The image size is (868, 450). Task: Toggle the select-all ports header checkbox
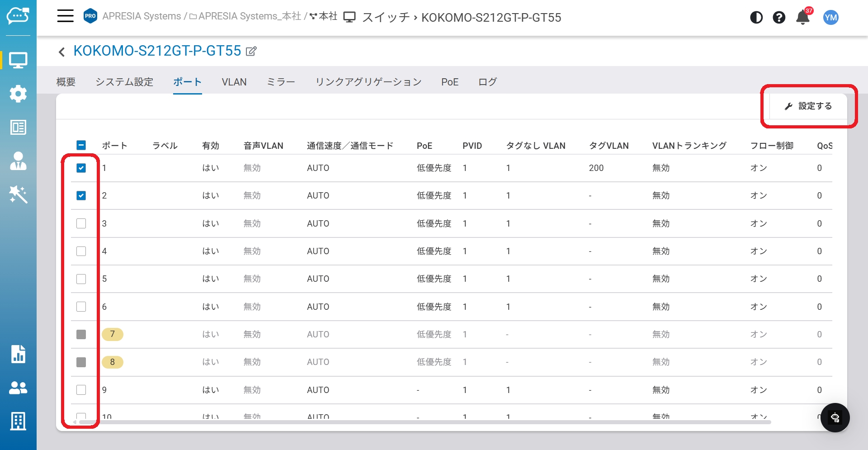[x=81, y=145]
